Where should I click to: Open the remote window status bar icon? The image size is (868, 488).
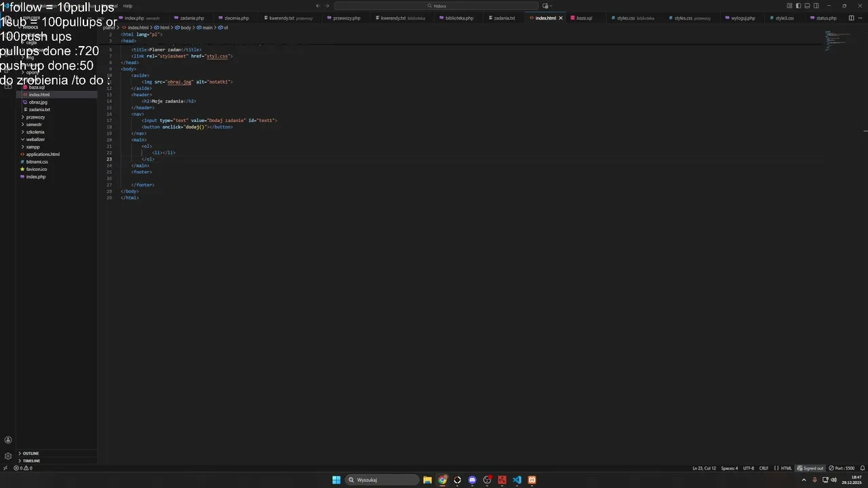[5, 468]
